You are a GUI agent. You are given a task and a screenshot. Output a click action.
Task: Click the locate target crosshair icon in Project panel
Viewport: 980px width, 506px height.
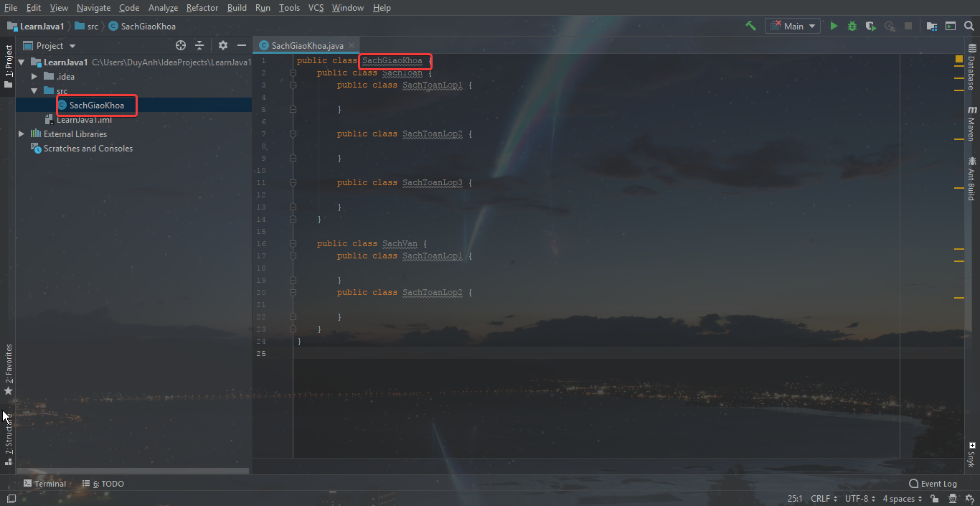click(x=181, y=45)
